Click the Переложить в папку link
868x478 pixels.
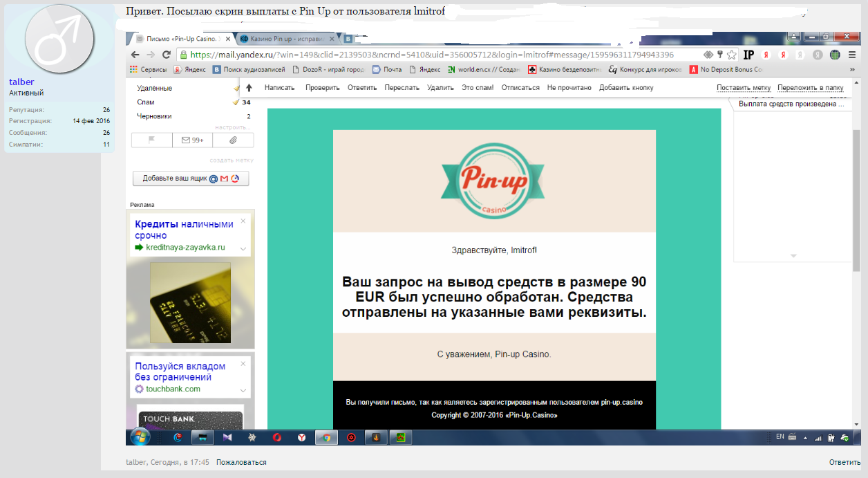coord(811,88)
